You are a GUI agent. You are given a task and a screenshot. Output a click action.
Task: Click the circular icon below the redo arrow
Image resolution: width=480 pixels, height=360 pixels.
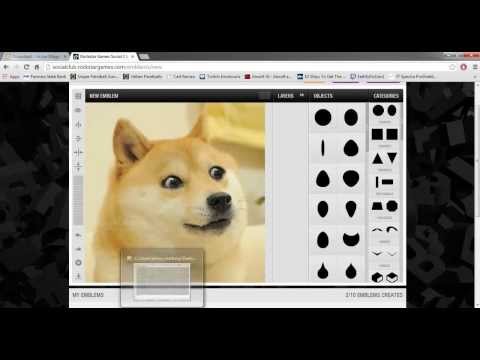pos(78,263)
